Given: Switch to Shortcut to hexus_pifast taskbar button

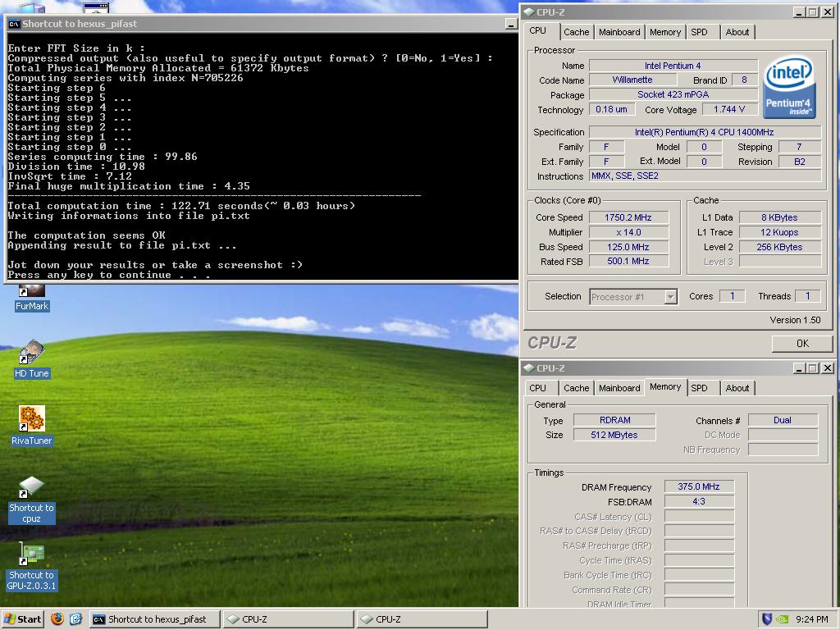Looking at the screenshot, I should click(154, 619).
